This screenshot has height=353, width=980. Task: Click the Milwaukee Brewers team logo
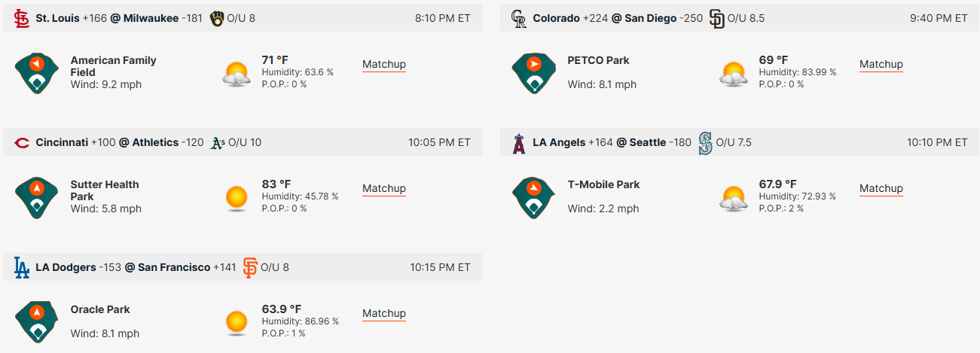pyautogui.click(x=217, y=18)
